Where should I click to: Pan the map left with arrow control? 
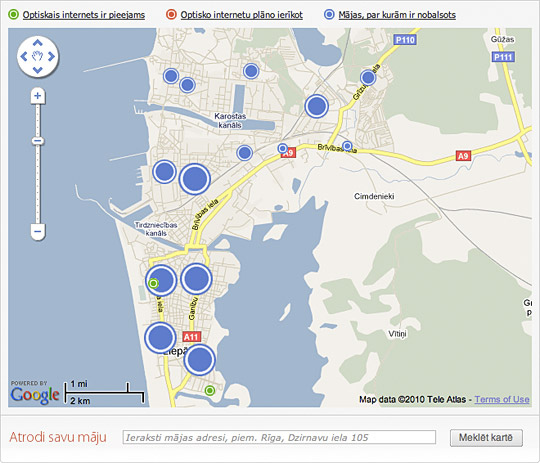tap(24, 56)
